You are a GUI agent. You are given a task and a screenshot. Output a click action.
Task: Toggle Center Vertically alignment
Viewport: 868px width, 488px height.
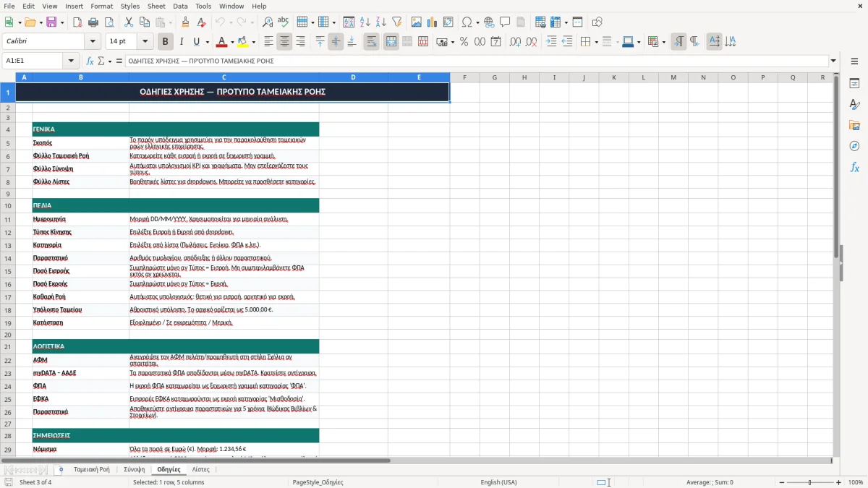[336, 42]
